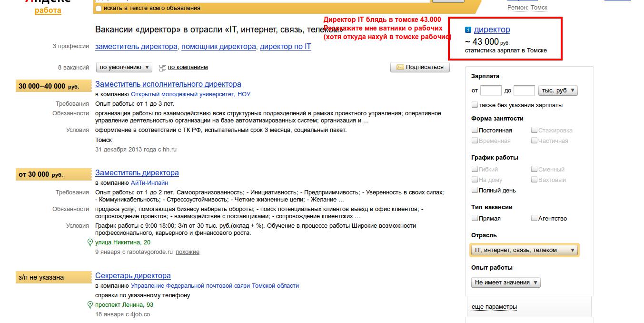
Task: Click the grouping icon beside по компаниям
Action: 162,68
